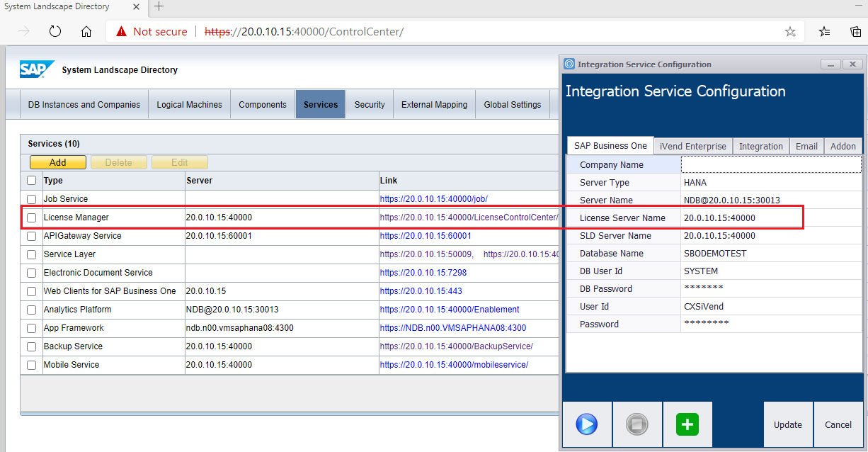Bookmark page with star icon
This screenshot has width=868, height=452.
791,32
